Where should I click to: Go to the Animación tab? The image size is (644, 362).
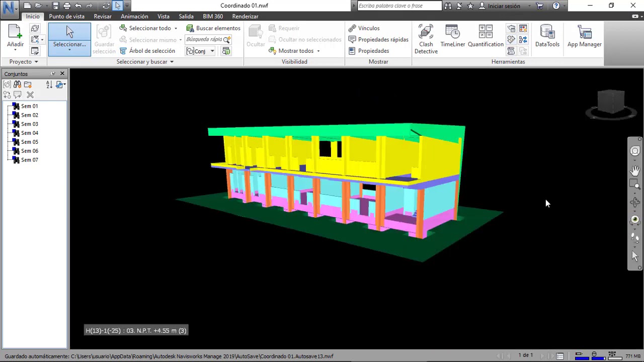point(134,16)
